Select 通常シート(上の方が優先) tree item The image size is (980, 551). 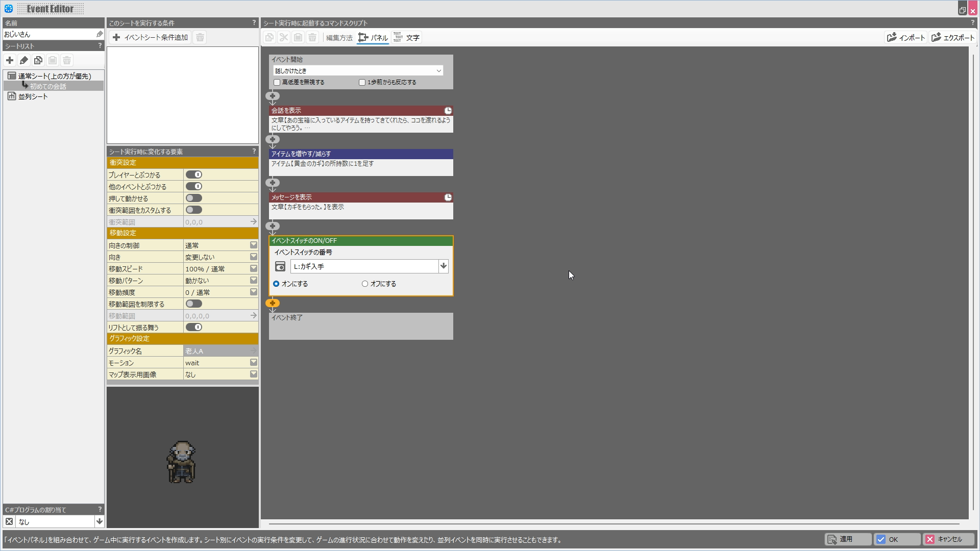55,76
